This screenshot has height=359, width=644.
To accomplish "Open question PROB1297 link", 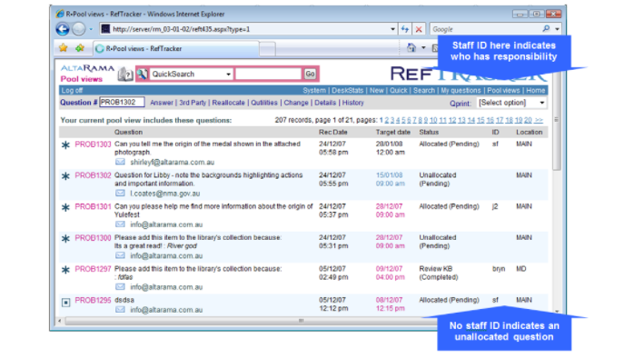I will click(x=93, y=269).
